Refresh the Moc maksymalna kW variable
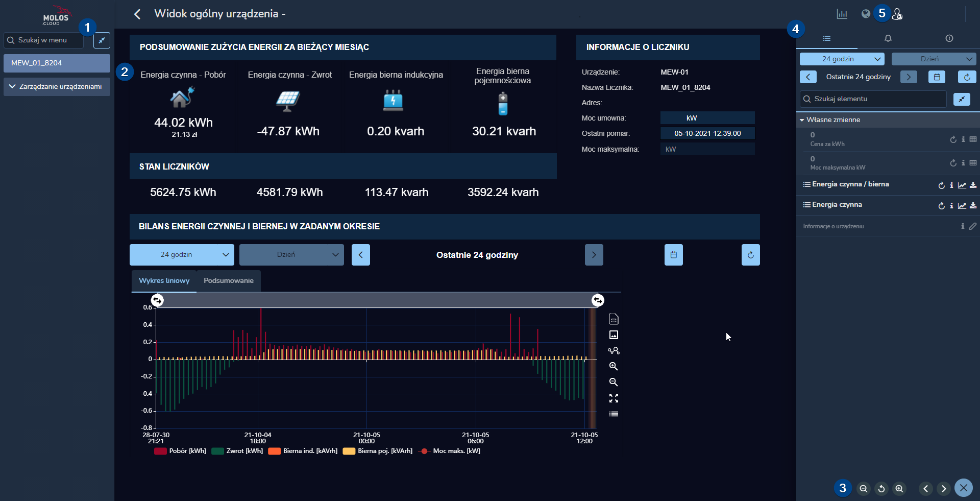The height and width of the screenshot is (501, 980). pyautogui.click(x=953, y=163)
